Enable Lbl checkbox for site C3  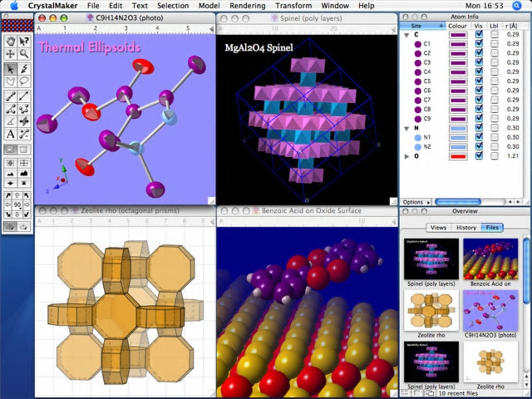coord(494,63)
